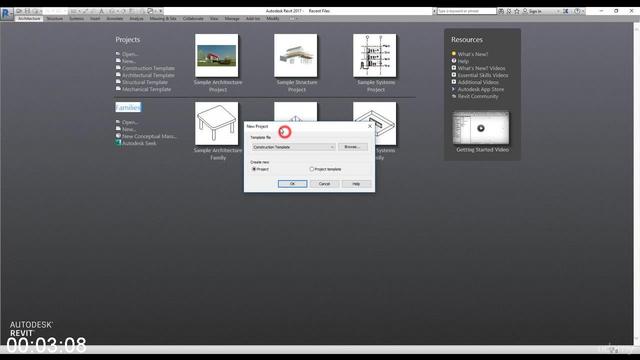The height and width of the screenshot is (360, 640).
Task: Open the Construction Template dropdown in New Project
Action: coord(293,147)
